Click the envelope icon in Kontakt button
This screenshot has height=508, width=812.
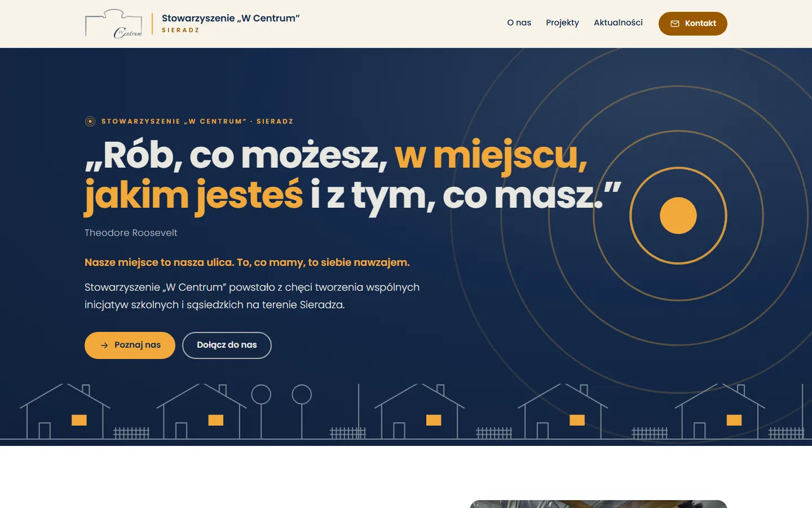(674, 24)
